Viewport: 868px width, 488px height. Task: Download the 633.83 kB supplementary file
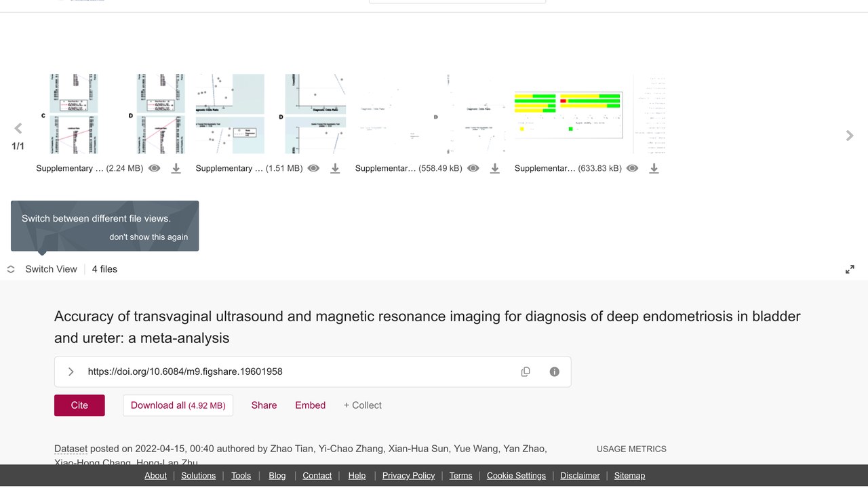pyautogui.click(x=654, y=168)
